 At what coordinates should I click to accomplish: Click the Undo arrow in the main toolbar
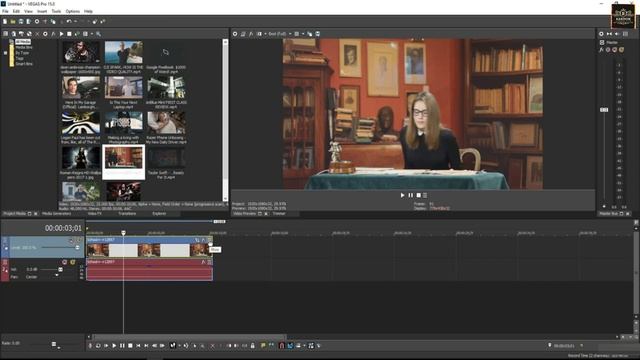coord(69,21)
